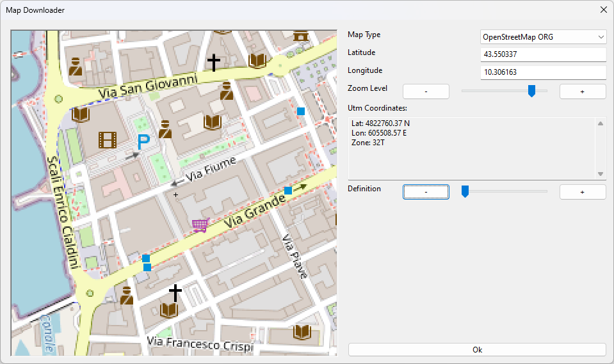Click the church cross icon above Via Francesco Crispi
This screenshot has height=364, width=614.
pyautogui.click(x=175, y=293)
